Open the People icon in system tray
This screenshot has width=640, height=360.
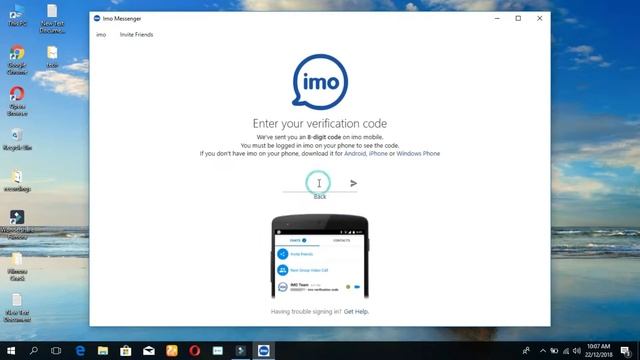(x=527, y=351)
